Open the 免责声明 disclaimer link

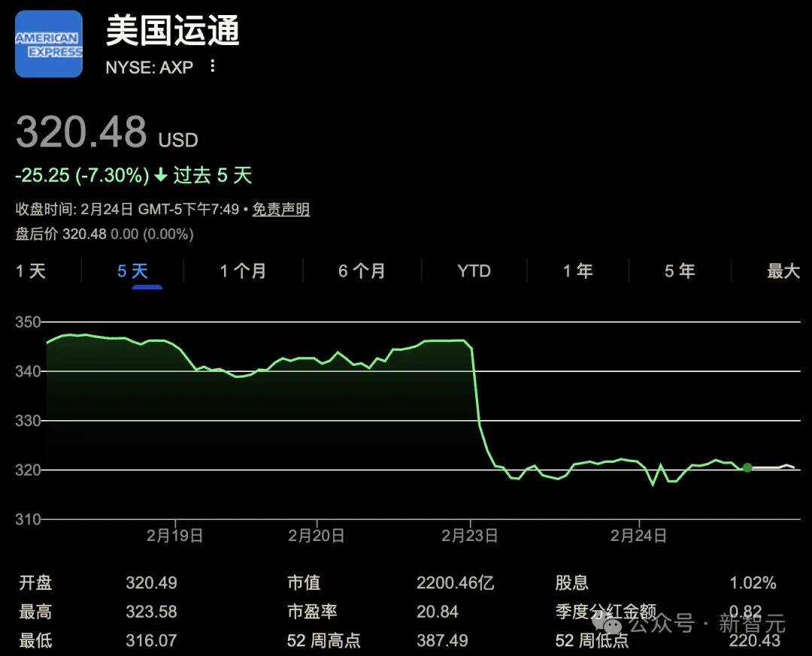coord(280,210)
